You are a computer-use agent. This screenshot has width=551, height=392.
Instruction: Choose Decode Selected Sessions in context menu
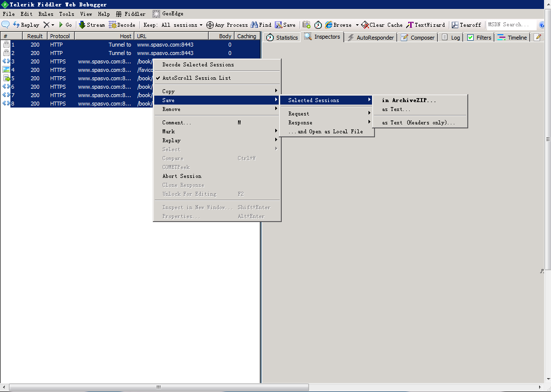tap(217, 64)
